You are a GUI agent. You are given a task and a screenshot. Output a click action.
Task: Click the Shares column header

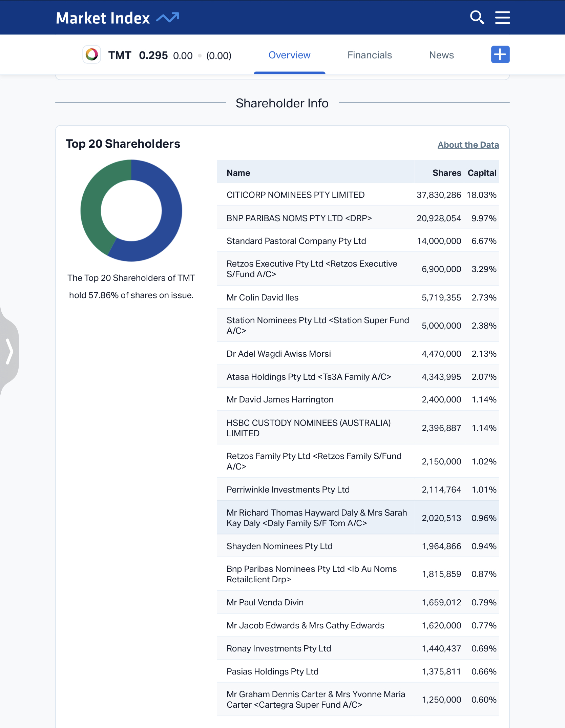click(447, 173)
